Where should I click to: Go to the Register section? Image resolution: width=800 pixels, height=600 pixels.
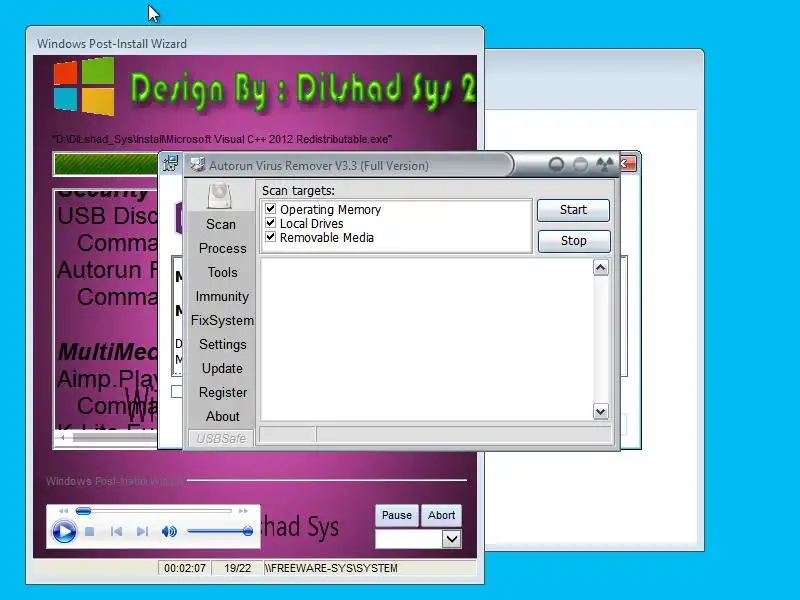tap(223, 392)
